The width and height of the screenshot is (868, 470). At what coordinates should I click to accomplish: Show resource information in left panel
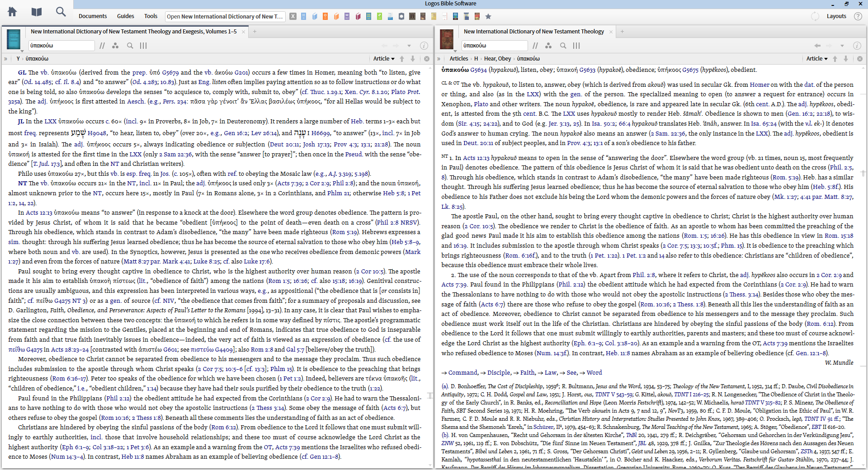424,46
